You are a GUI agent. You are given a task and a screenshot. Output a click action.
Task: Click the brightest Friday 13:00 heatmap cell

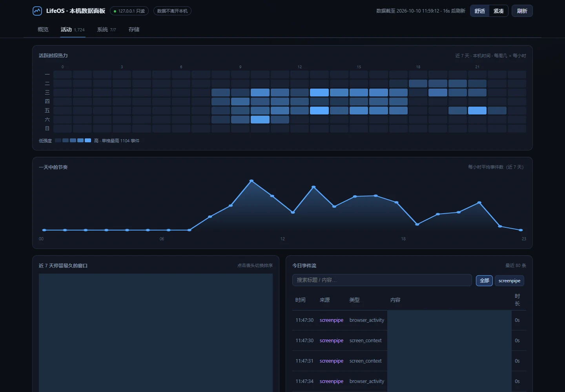point(319,111)
